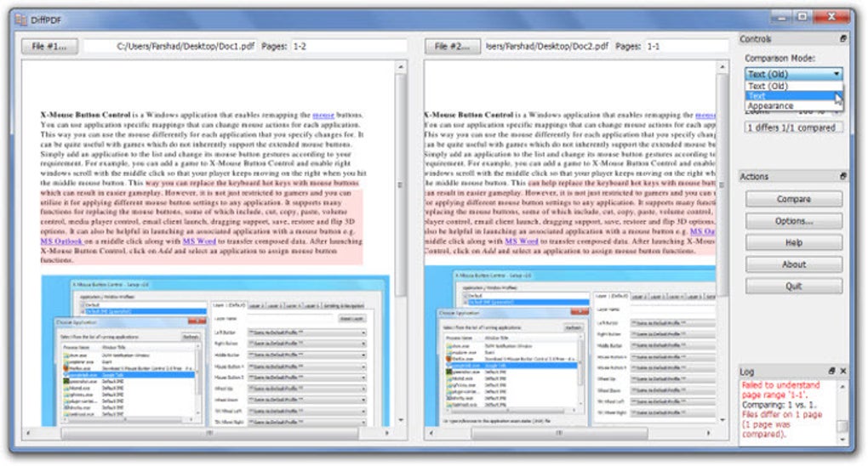Click left document horizontal scrollbar left arrow
The height and width of the screenshot is (466, 868).
(28, 433)
